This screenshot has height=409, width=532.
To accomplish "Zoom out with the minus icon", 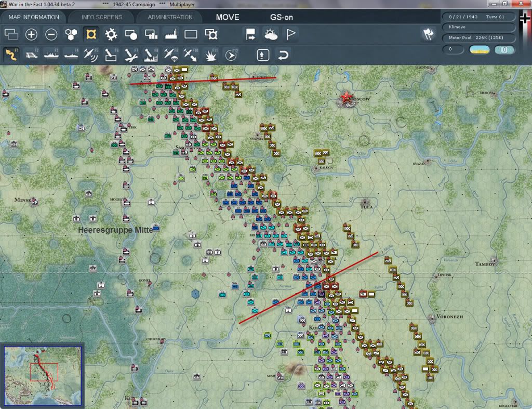I will coord(51,34).
